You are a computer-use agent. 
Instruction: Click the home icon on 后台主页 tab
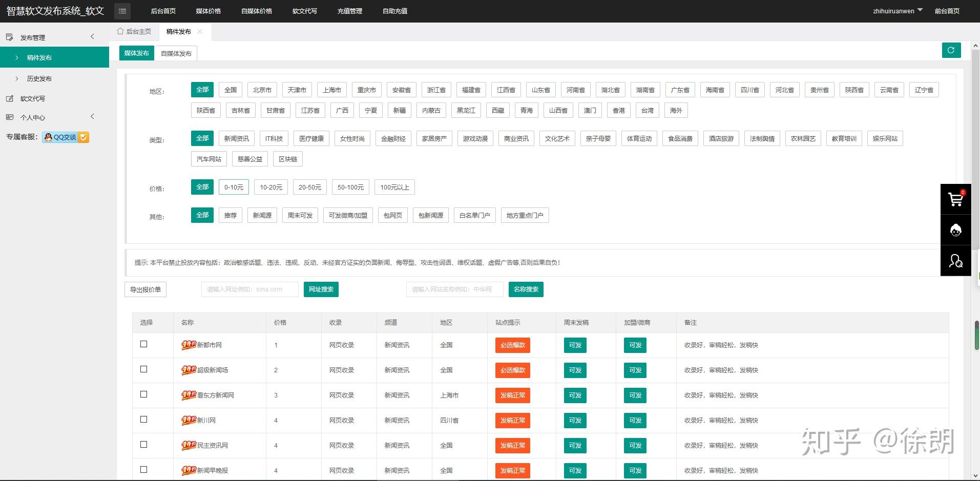[120, 31]
